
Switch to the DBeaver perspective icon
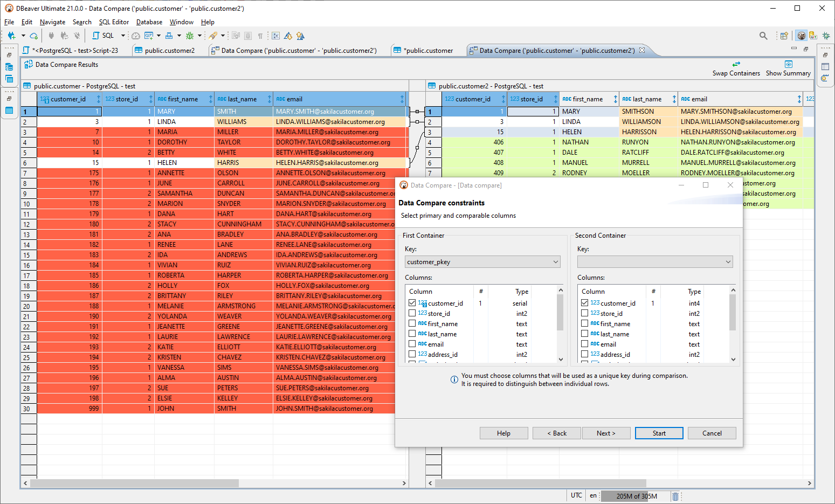802,36
